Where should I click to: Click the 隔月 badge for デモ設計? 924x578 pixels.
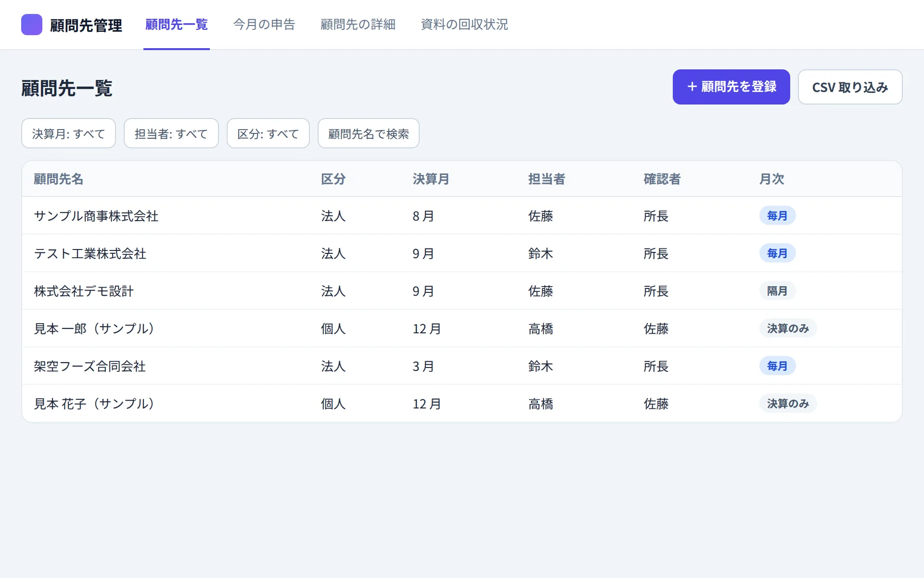coord(777,291)
